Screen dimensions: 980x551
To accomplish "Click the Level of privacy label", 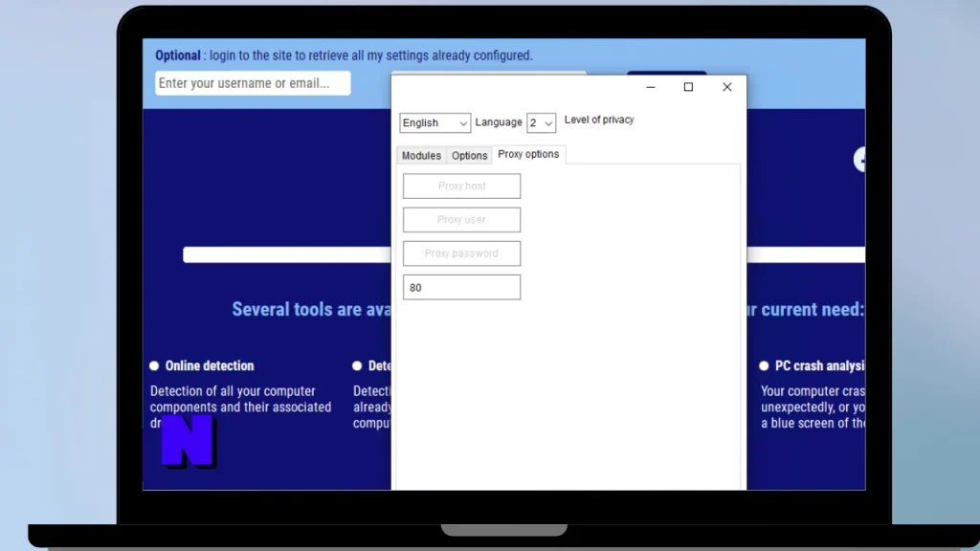I will [599, 120].
